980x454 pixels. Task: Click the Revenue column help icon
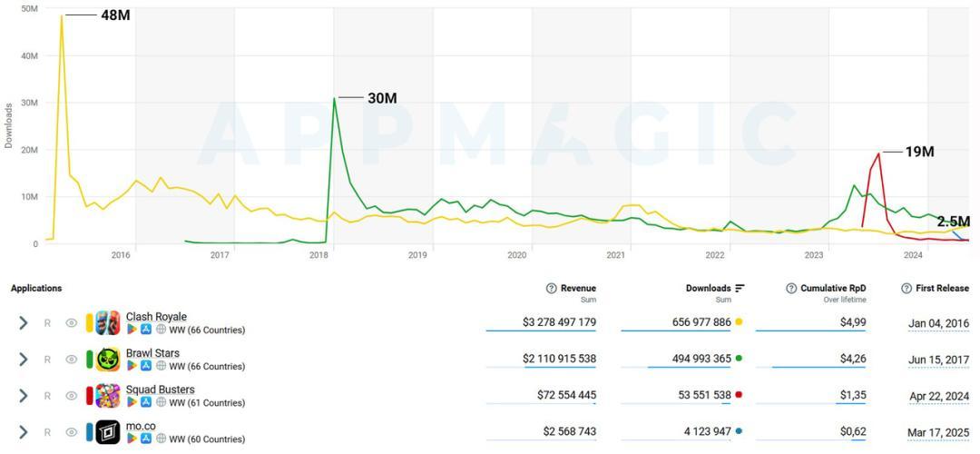pos(551,289)
